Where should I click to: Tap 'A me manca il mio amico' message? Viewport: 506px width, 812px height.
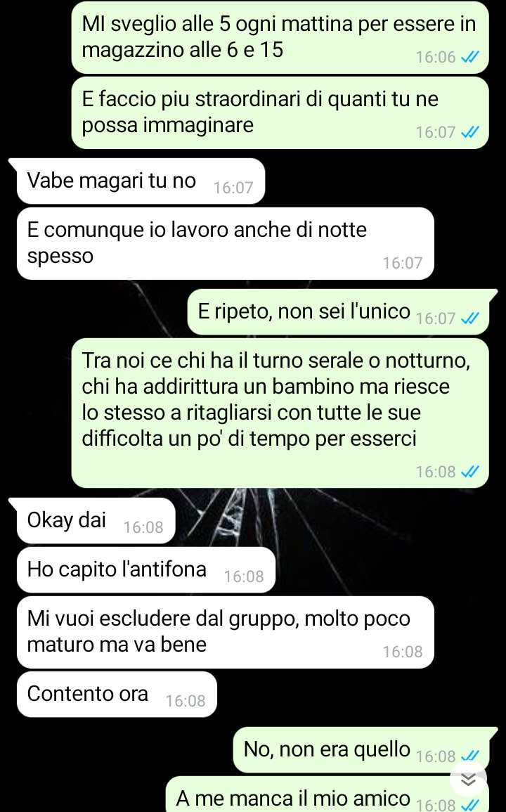point(327,794)
